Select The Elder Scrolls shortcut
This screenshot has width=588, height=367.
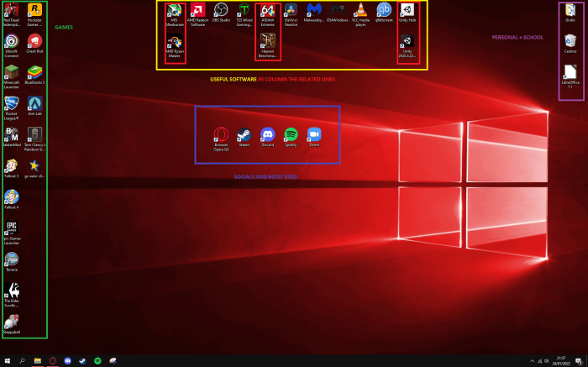coord(11,295)
